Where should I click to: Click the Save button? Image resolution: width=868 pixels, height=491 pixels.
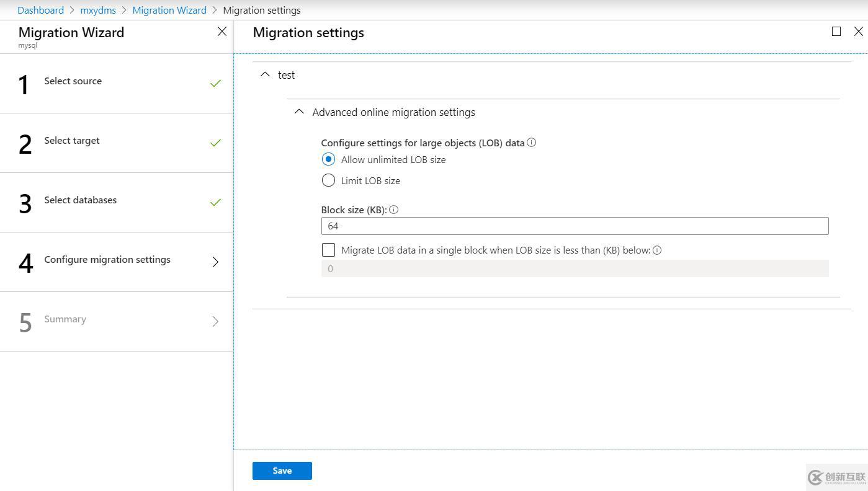point(282,471)
